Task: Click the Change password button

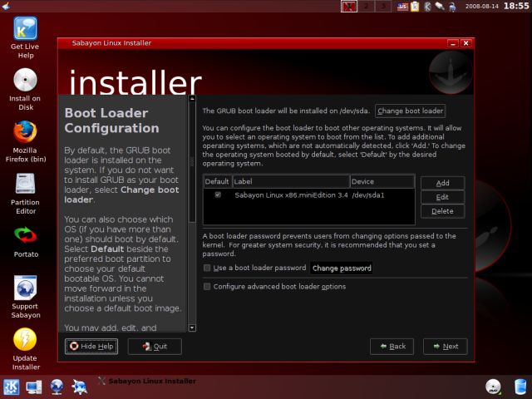Action: pyautogui.click(x=342, y=268)
